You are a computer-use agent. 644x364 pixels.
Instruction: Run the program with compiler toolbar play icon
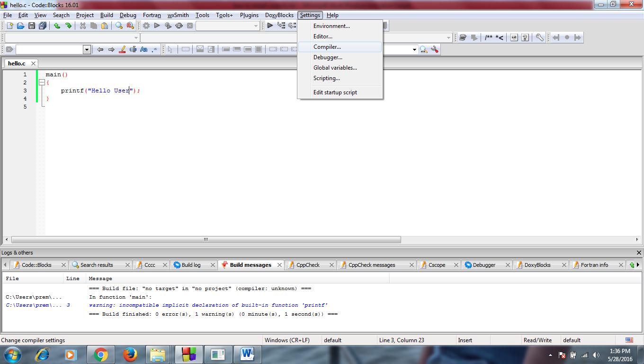tap(157, 26)
